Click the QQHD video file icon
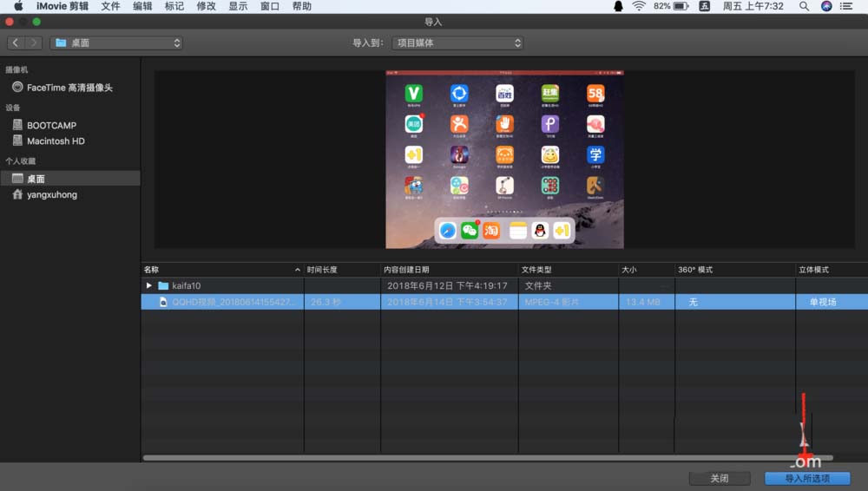The width and height of the screenshot is (868, 491). point(163,302)
